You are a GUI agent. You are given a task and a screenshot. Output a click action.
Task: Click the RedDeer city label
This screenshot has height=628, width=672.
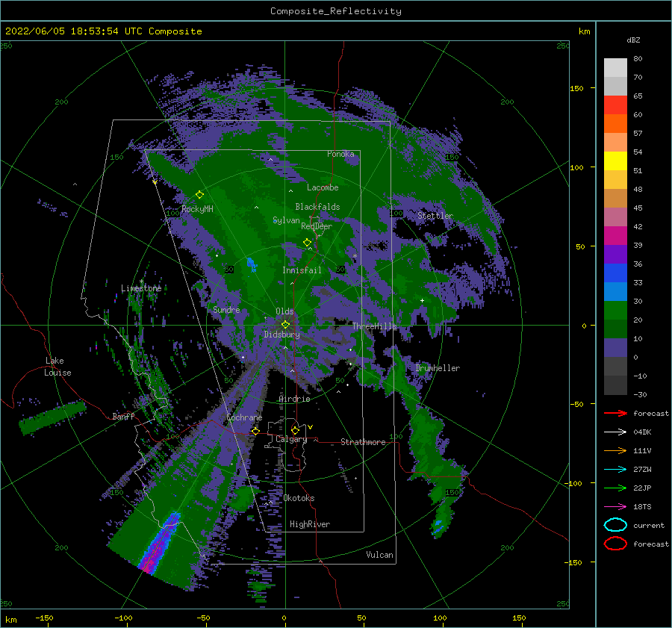[x=317, y=226]
